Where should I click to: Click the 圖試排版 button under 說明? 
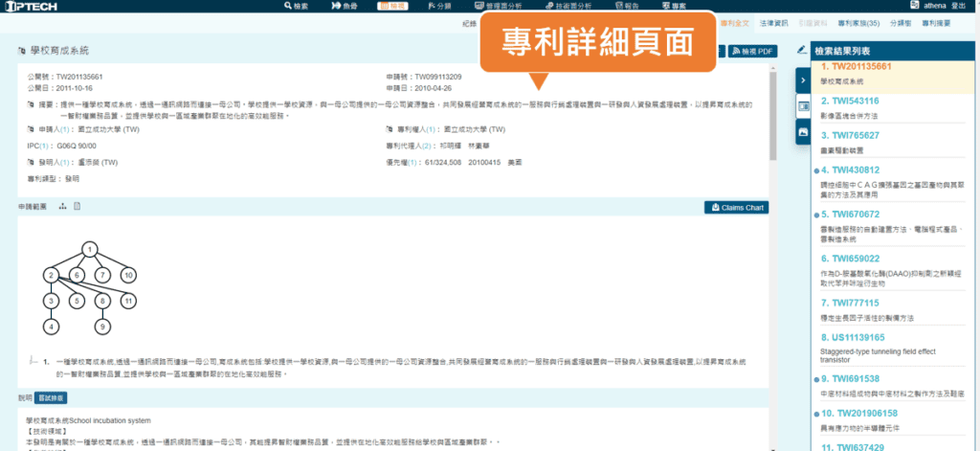click(52, 397)
